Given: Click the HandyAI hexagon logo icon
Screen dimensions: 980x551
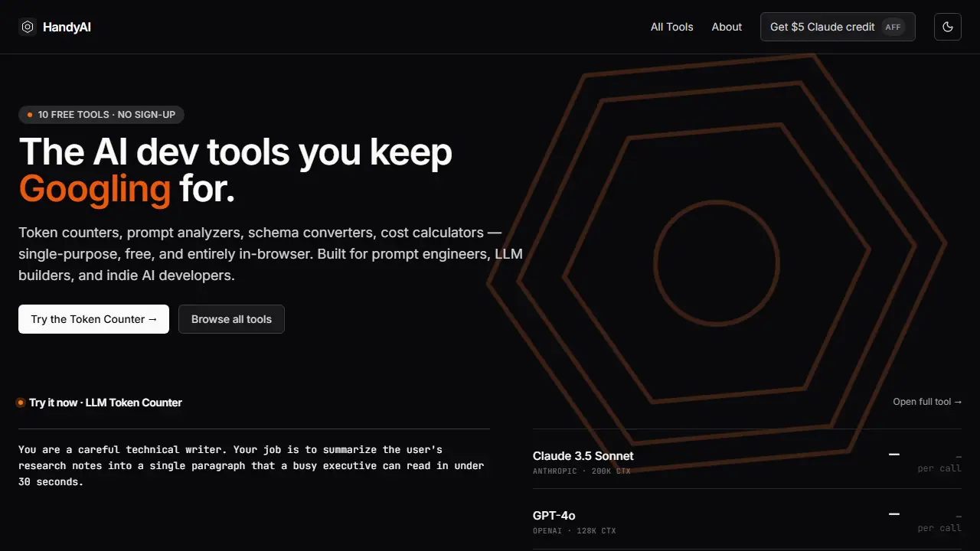Looking at the screenshot, I should coord(28,27).
